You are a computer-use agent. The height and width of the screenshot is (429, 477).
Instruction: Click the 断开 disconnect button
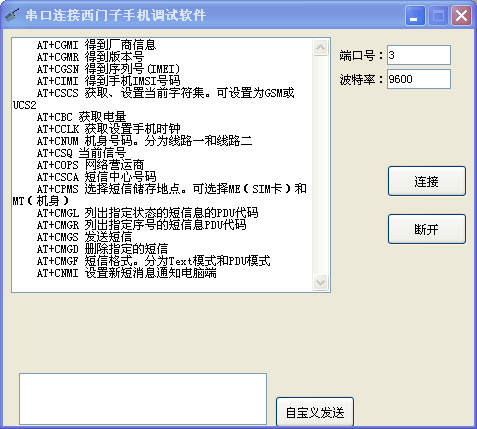point(427,229)
